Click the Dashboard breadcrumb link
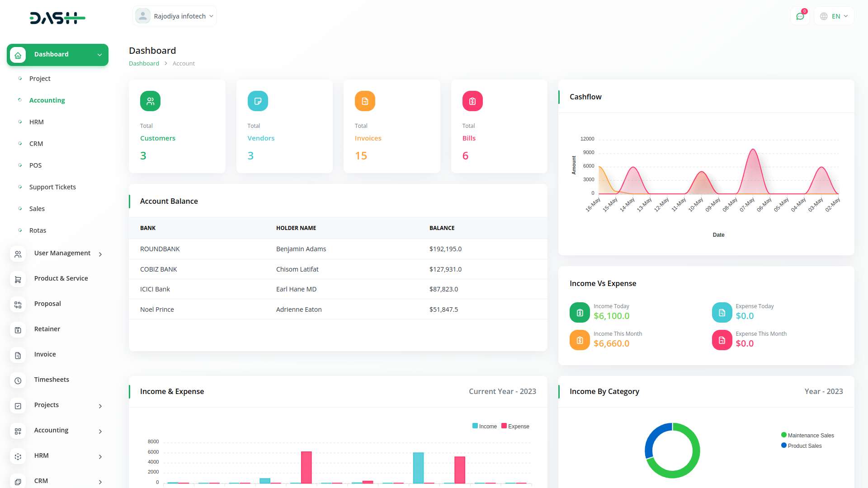 point(144,63)
